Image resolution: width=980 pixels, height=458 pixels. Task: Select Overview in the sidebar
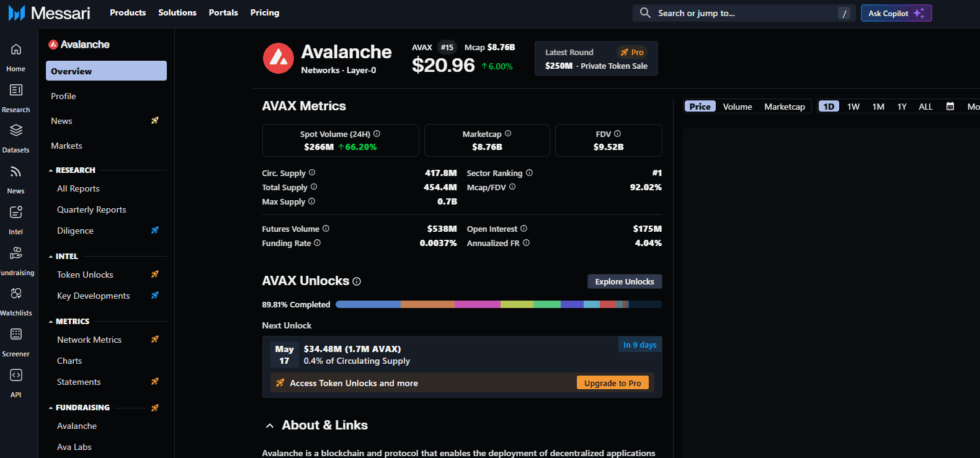(x=106, y=71)
